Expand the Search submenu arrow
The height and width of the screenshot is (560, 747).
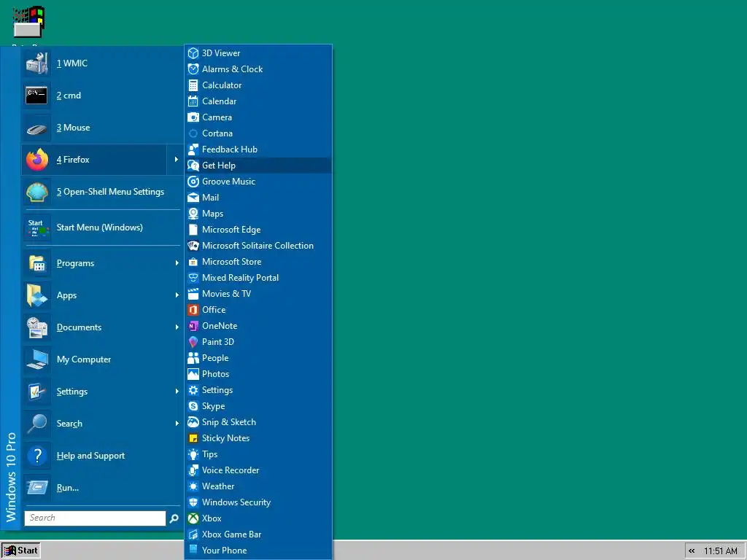pyautogui.click(x=177, y=424)
